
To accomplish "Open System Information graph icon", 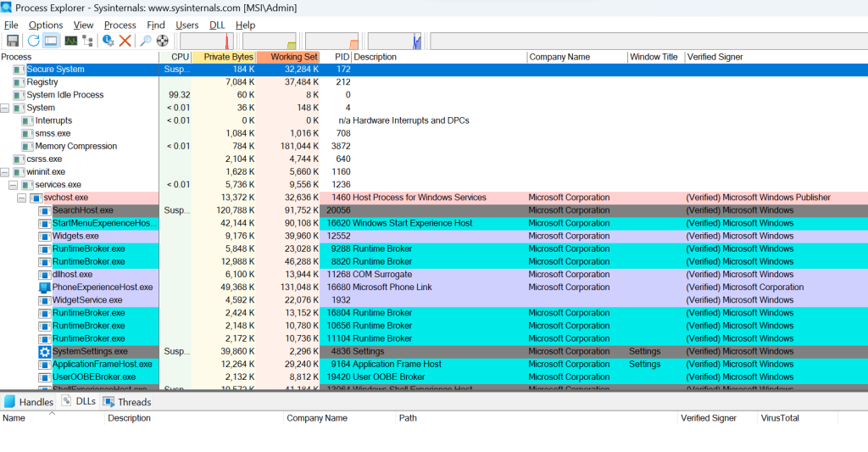I will [71, 41].
